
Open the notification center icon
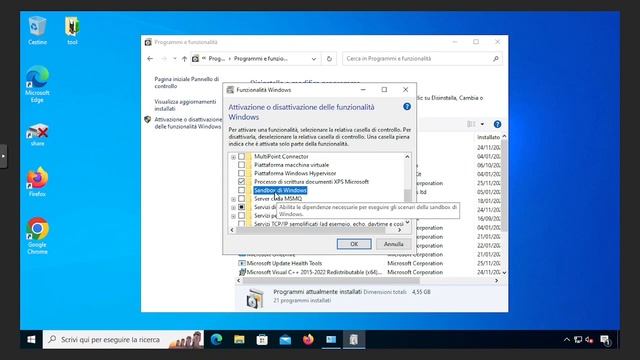605,340
